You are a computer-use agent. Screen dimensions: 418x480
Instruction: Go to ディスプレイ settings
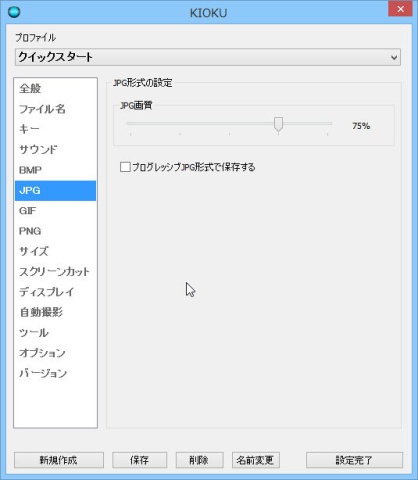pos(55,292)
